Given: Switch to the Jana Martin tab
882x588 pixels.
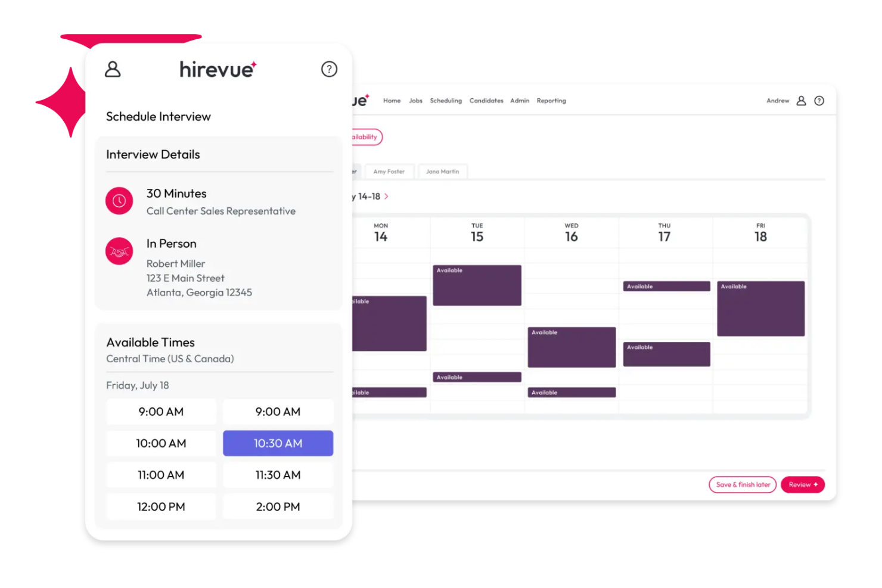Looking at the screenshot, I should 442,172.
